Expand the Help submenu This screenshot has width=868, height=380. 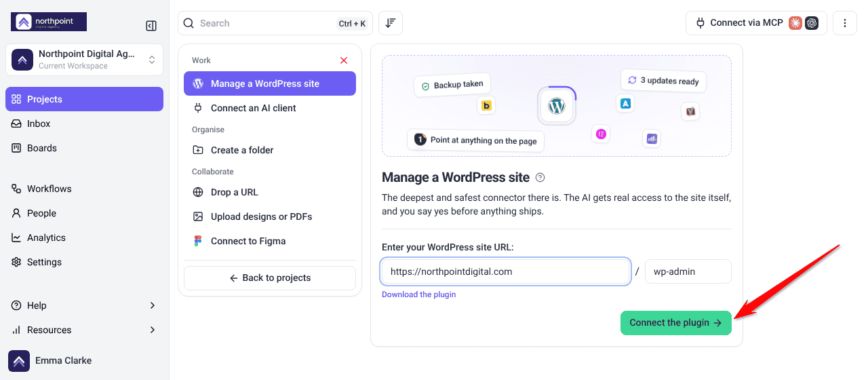click(x=84, y=305)
